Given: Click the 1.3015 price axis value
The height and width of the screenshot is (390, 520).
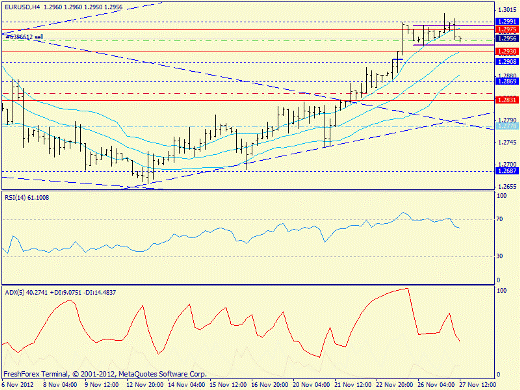Looking at the screenshot, I should tap(507, 10).
